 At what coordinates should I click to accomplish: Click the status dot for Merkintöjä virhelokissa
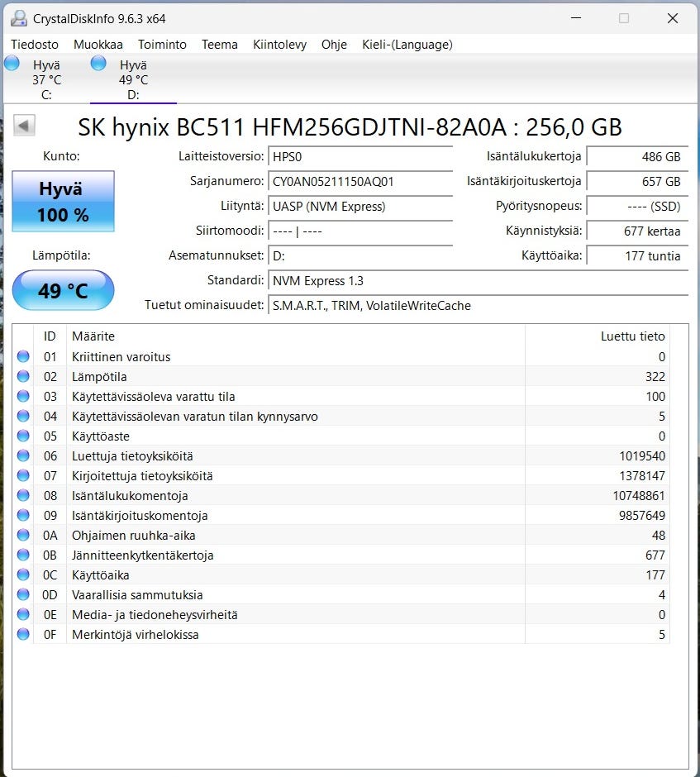point(23,634)
